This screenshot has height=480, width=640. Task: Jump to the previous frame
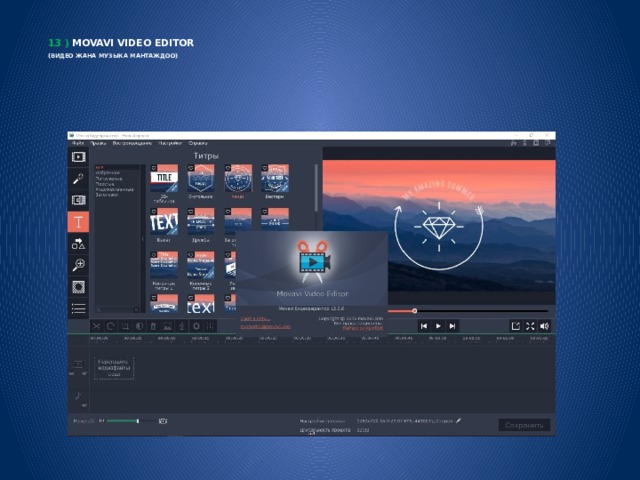click(x=424, y=326)
